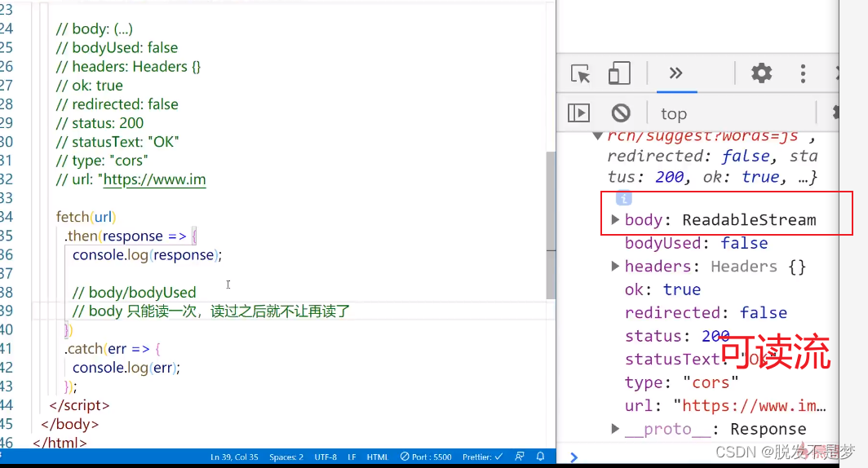Show the console sidebar
This screenshot has width=868, height=468.
(x=578, y=113)
